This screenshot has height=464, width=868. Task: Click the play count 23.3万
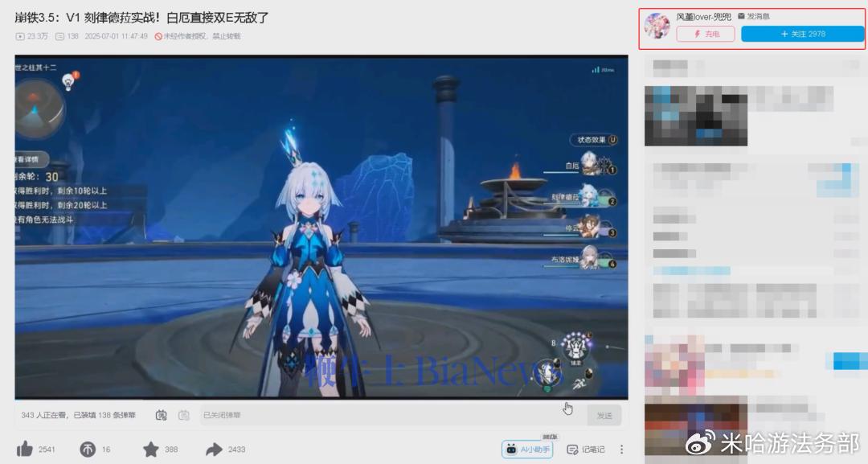point(32,36)
